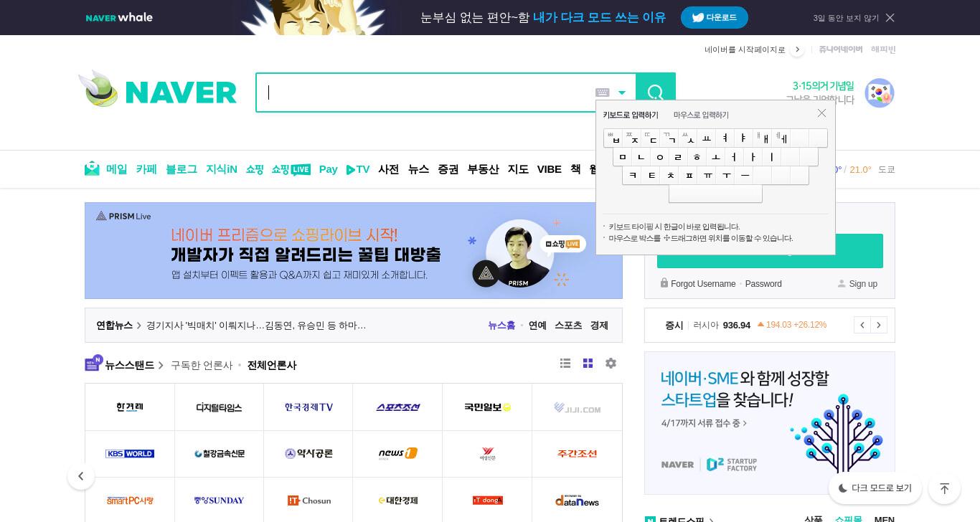Image resolution: width=980 pixels, height=522 pixels.
Task: Open the 사전 menu item
Action: 389,169
